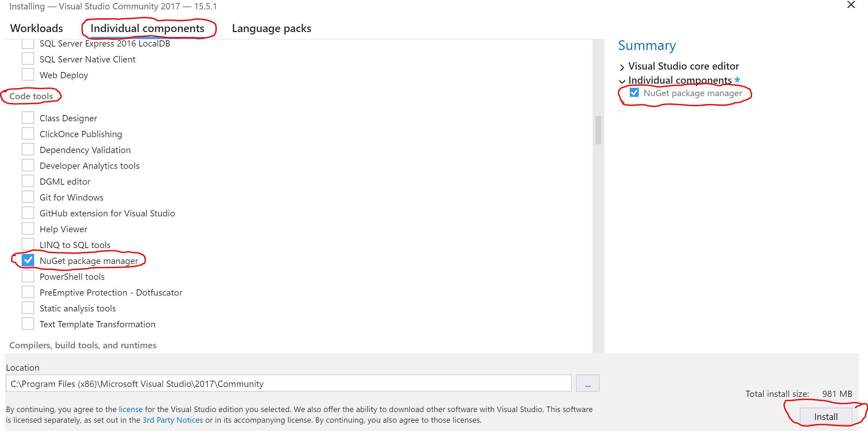Browse for install location with ellipsis button
The image size is (868, 431).
(x=588, y=383)
